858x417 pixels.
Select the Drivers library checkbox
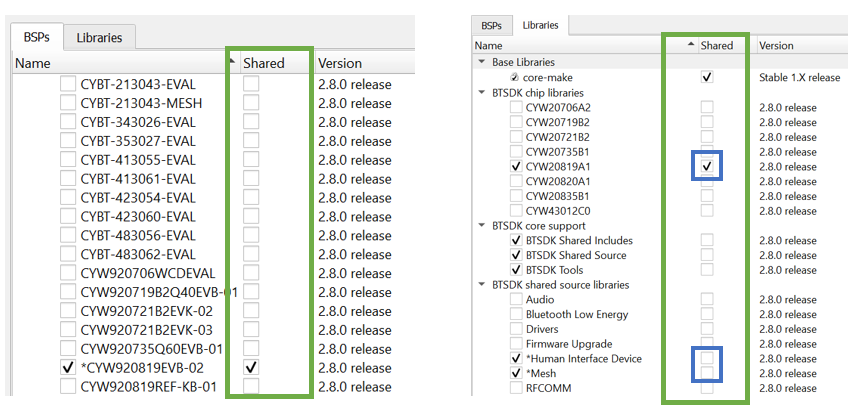pos(515,329)
